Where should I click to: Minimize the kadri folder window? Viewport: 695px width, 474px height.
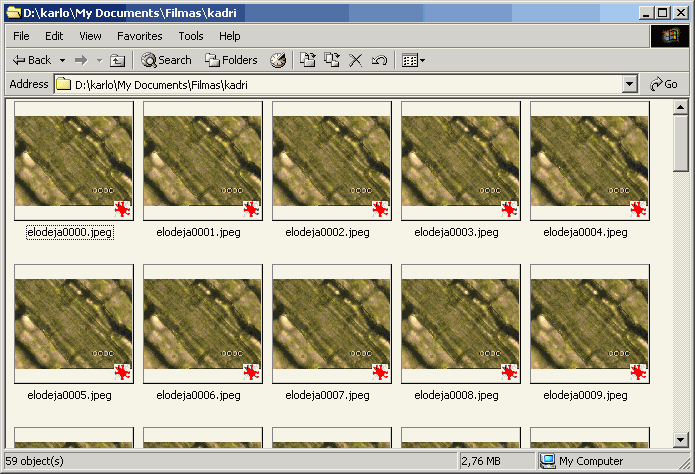[647, 13]
